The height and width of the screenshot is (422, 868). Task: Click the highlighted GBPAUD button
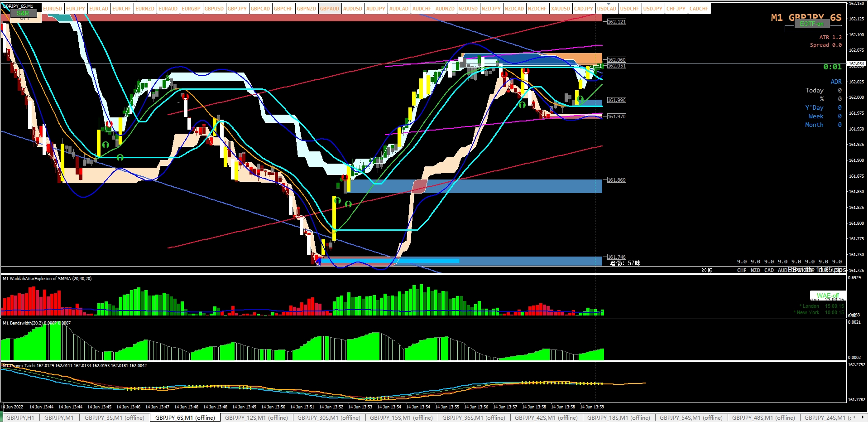[x=330, y=9]
